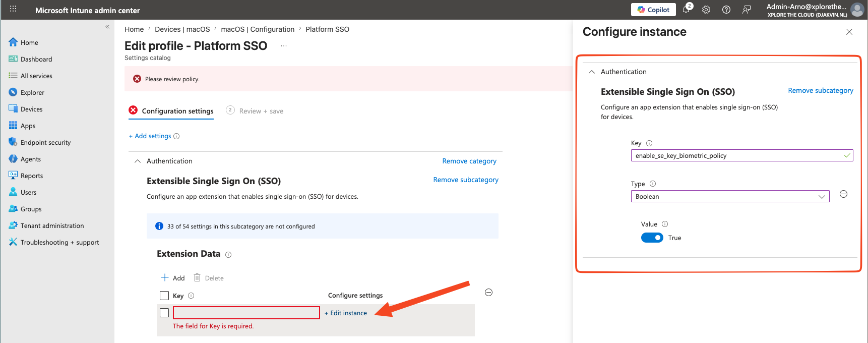Click the Home breadcrumb link
Screen dimensions: 868x343
click(134, 29)
